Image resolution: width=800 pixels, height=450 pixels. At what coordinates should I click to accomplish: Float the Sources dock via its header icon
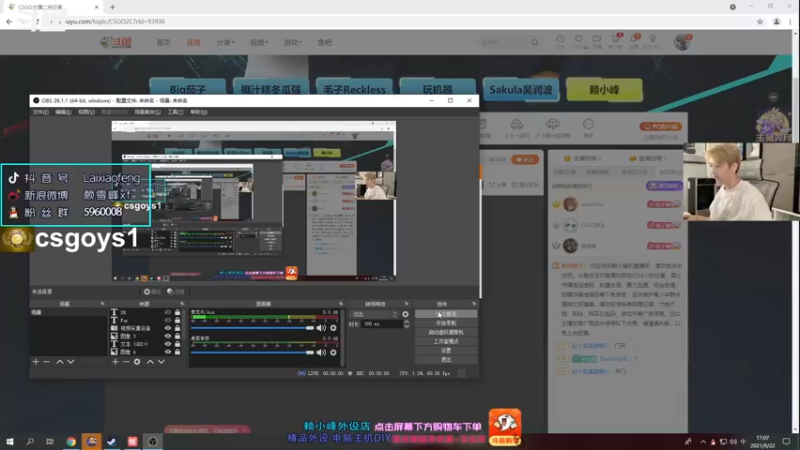[182, 304]
